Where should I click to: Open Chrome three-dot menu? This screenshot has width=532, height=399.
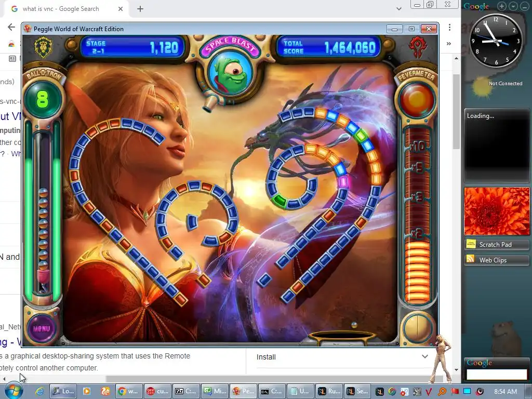point(449,27)
